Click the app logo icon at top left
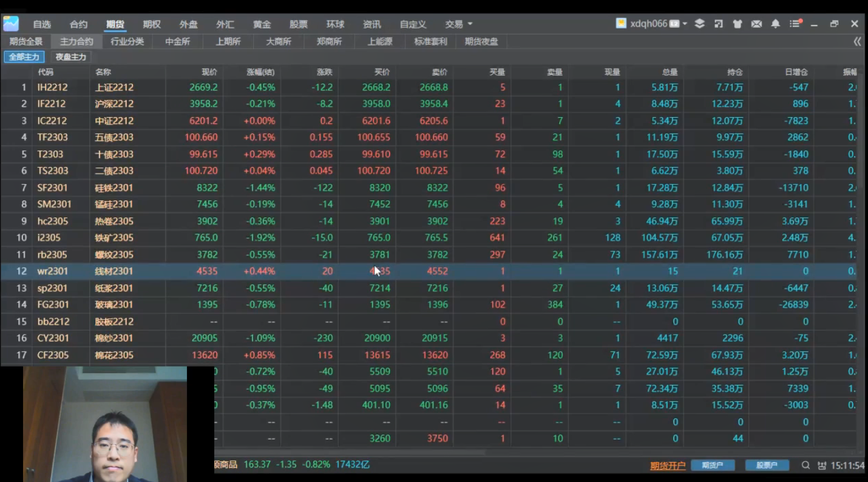This screenshot has height=482, width=868. coord(11,24)
